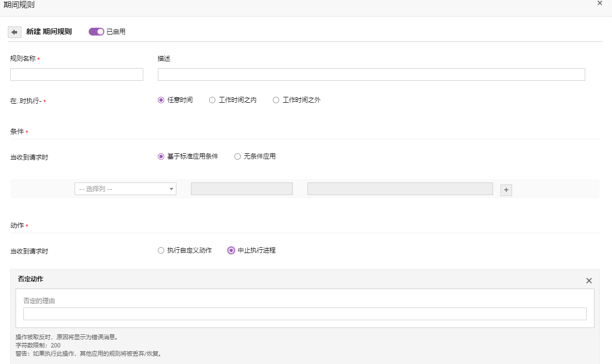The image size is (612, 364).
Task: Select the 任意时间 radio button
Action: [161, 100]
